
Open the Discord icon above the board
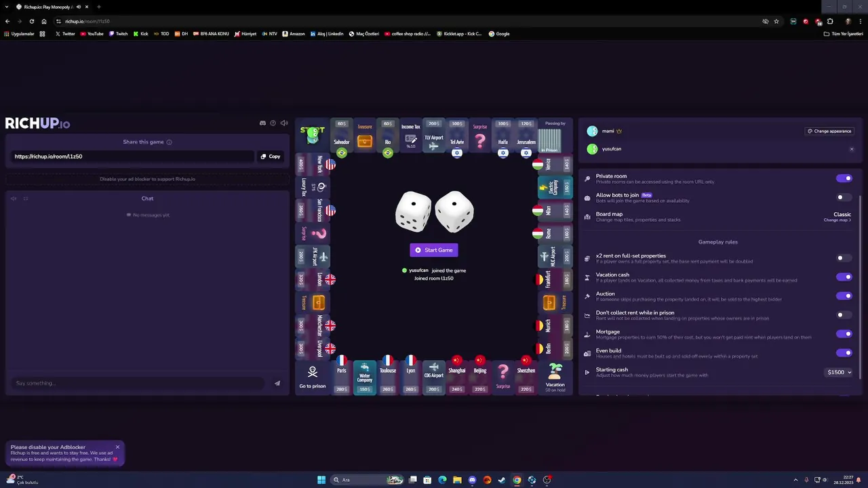262,123
